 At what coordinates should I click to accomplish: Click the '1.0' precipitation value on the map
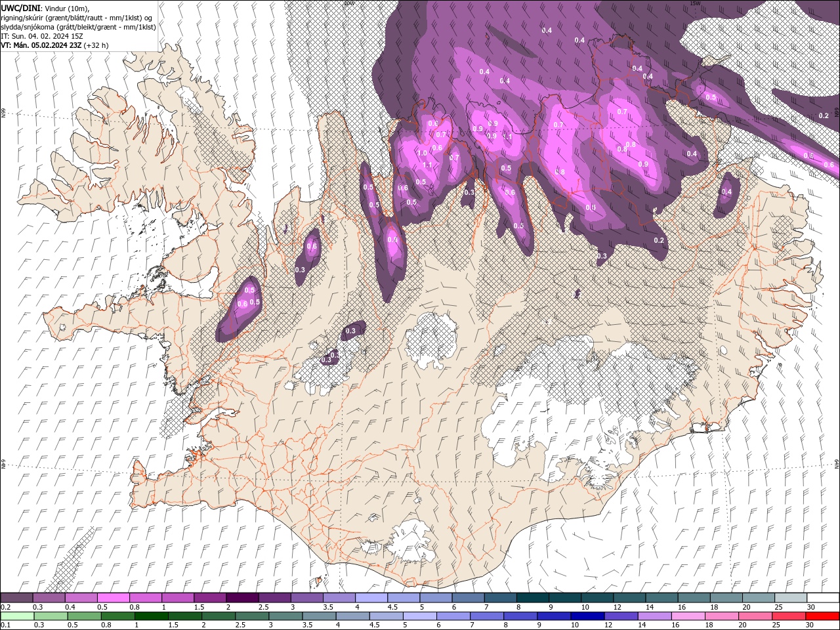pos(422,153)
